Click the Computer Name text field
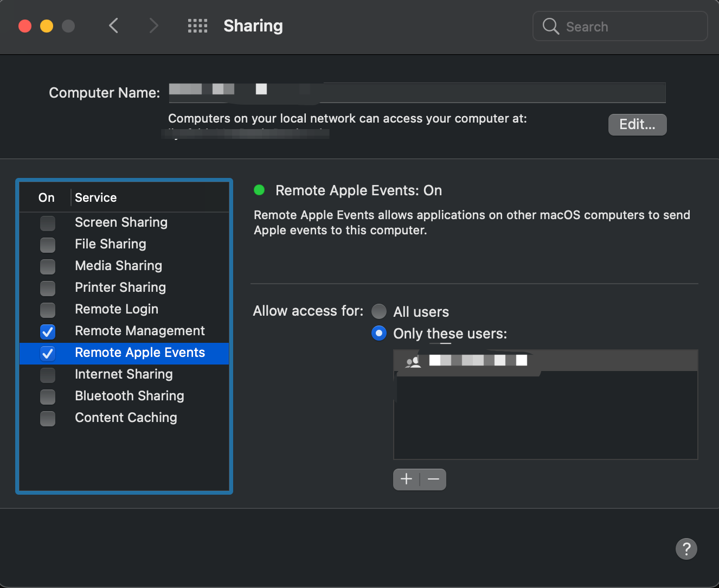 click(x=417, y=92)
